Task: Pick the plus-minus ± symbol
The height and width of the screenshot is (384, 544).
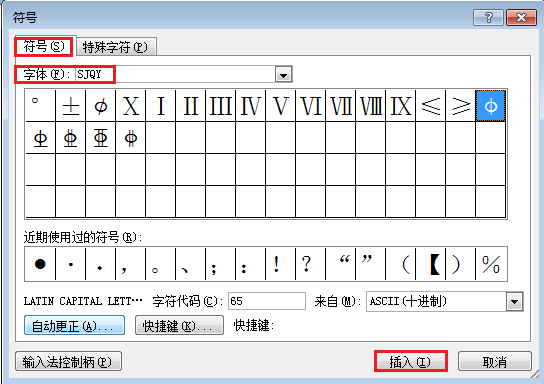Action: point(71,105)
